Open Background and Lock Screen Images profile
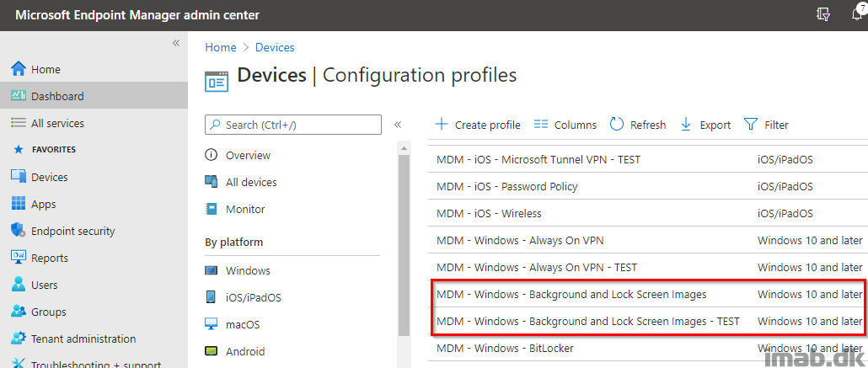 click(x=571, y=295)
